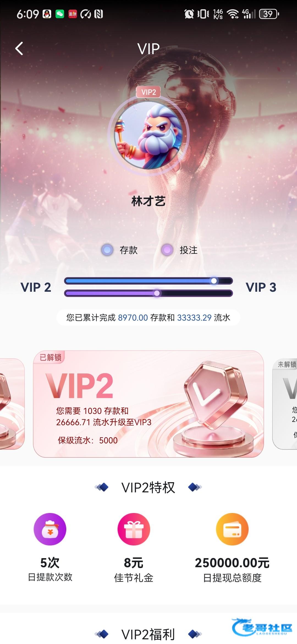Select the 存款 blue legend dot
This screenshot has width=297, height=644.
107,250
